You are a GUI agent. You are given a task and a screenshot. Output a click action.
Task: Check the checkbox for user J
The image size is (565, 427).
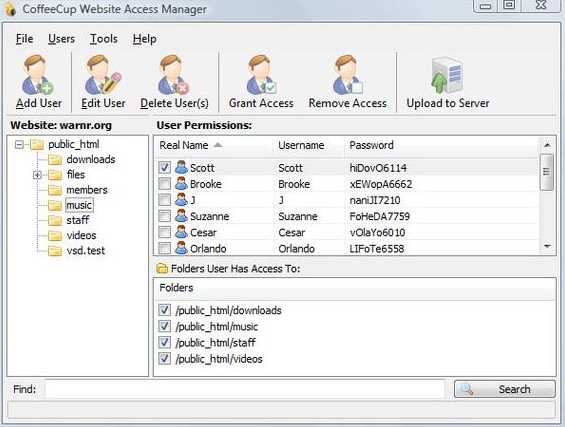pyautogui.click(x=165, y=199)
